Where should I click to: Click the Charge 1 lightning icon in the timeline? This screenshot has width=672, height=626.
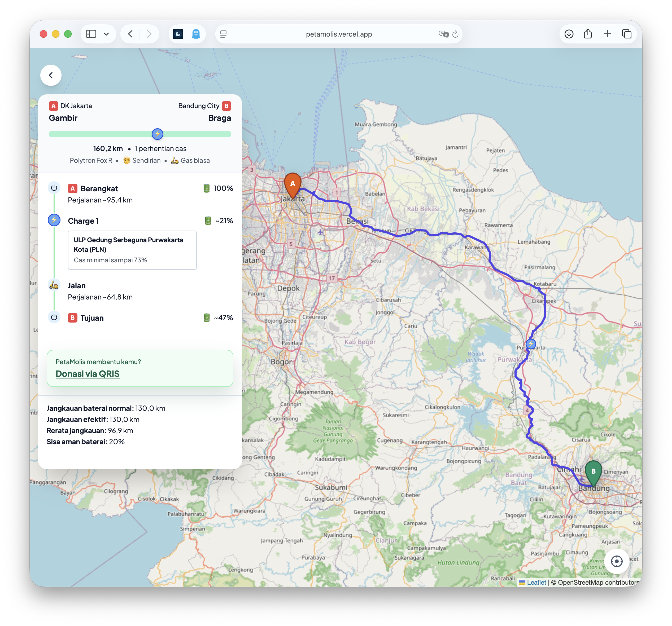coord(54,220)
